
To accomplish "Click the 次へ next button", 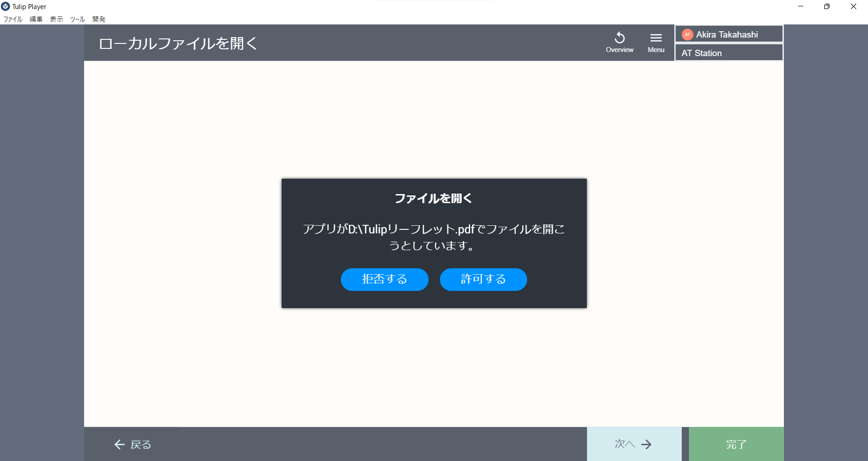I will tap(634, 444).
